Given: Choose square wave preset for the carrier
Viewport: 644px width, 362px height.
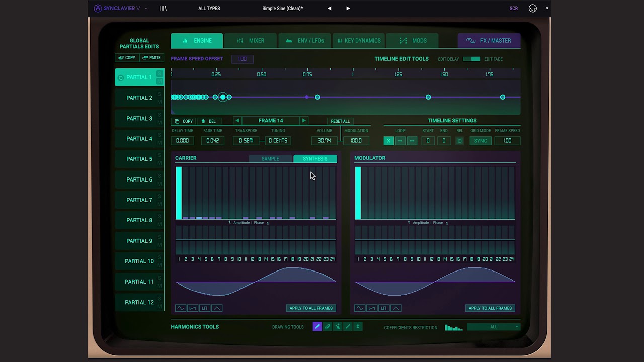Looking at the screenshot, I should pos(204,308).
